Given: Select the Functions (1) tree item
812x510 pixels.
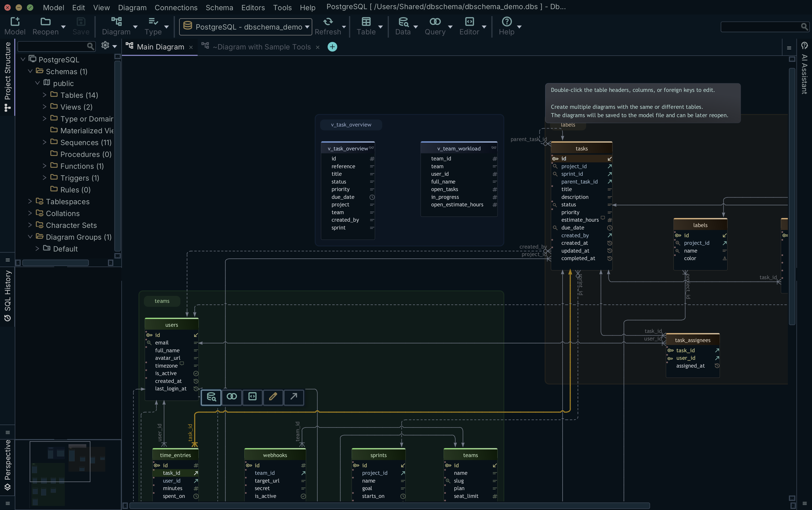Looking at the screenshot, I should click(x=82, y=166).
